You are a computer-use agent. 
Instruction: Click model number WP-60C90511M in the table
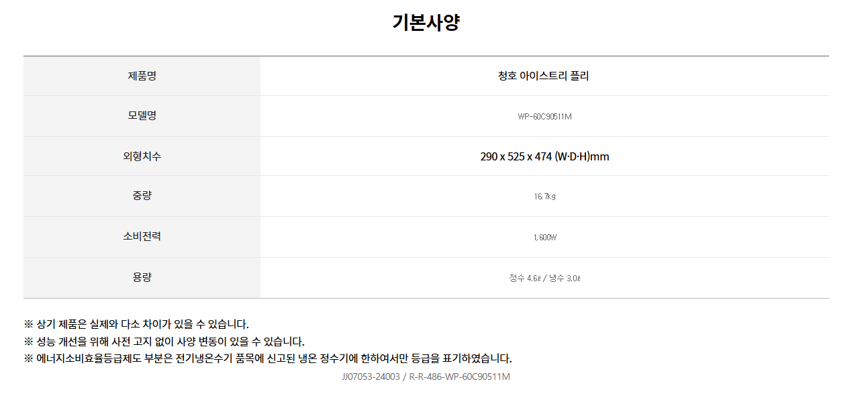point(544,117)
